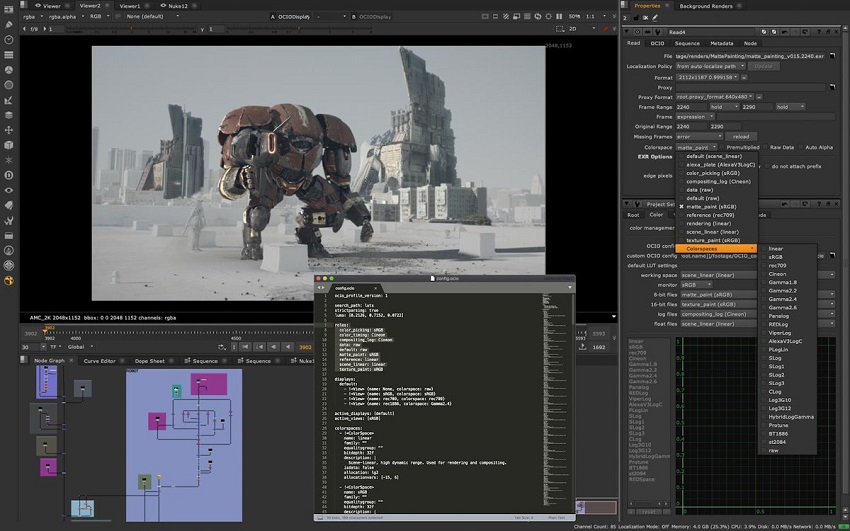Jump to first frame playback button
The width and height of the screenshot is (850, 531).
(x=245, y=347)
